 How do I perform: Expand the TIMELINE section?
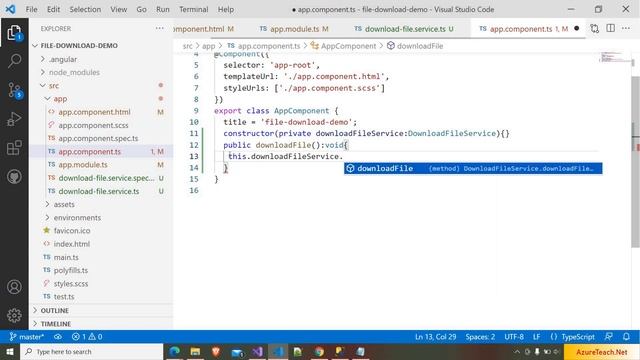click(56, 324)
